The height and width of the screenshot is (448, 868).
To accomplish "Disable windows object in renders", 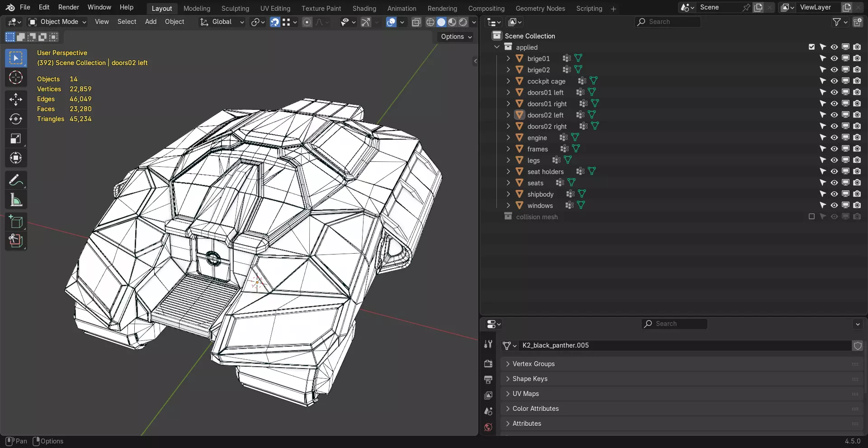I will tap(857, 205).
